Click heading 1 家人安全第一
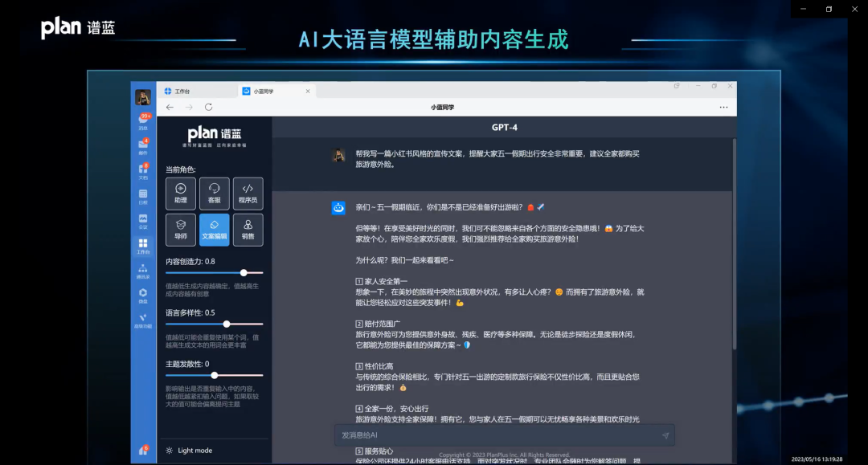The image size is (868, 465). pyautogui.click(x=382, y=281)
